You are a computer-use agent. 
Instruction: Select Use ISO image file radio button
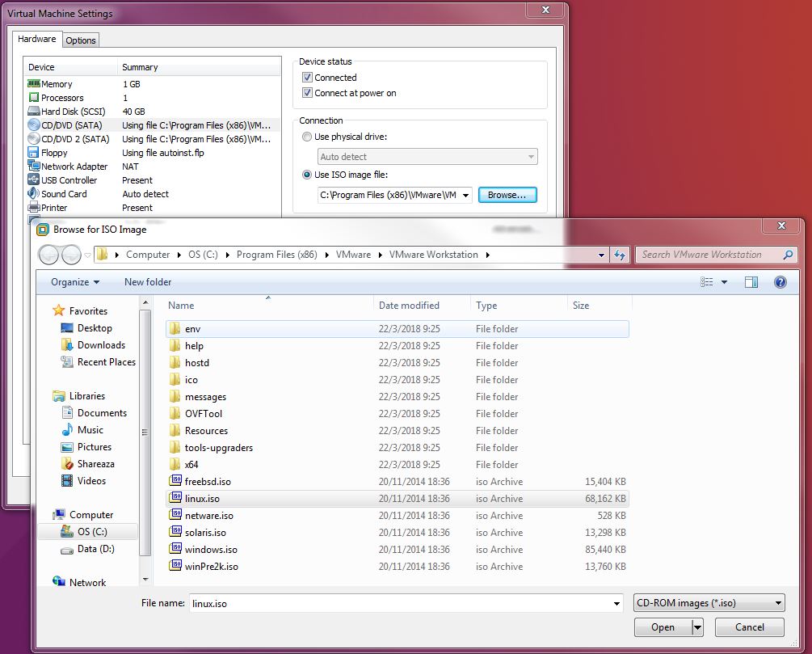click(306, 175)
